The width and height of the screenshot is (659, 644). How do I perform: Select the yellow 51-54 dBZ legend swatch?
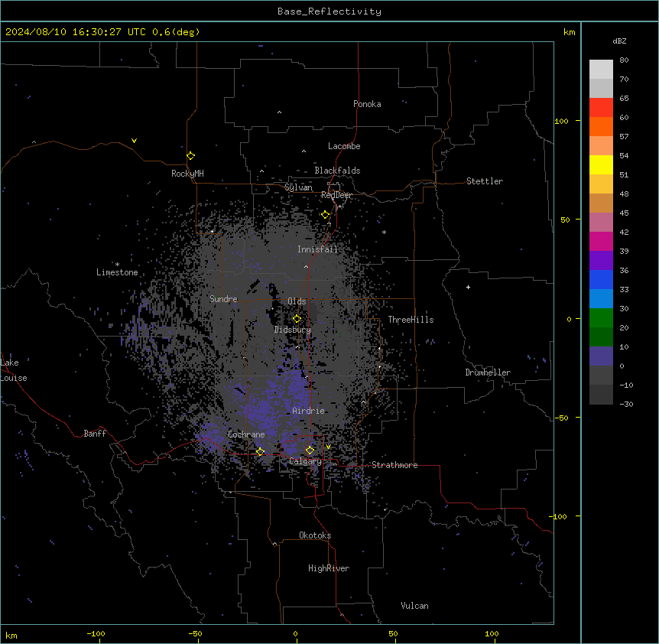pyautogui.click(x=601, y=164)
